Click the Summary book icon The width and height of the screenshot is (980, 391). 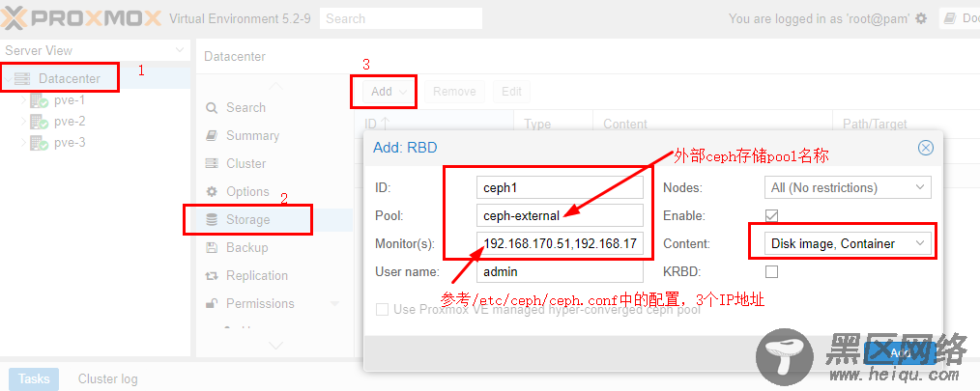[x=213, y=135]
